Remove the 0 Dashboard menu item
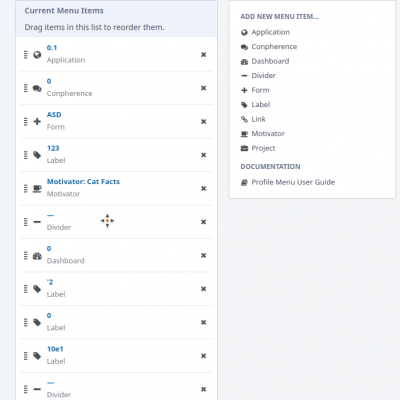 [203, 256]
